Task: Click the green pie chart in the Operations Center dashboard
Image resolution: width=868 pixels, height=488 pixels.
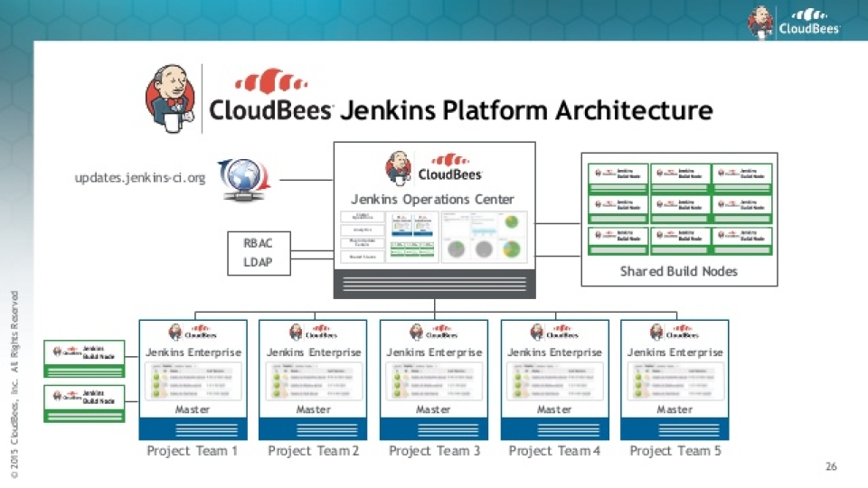Action: tap(511, 222)
